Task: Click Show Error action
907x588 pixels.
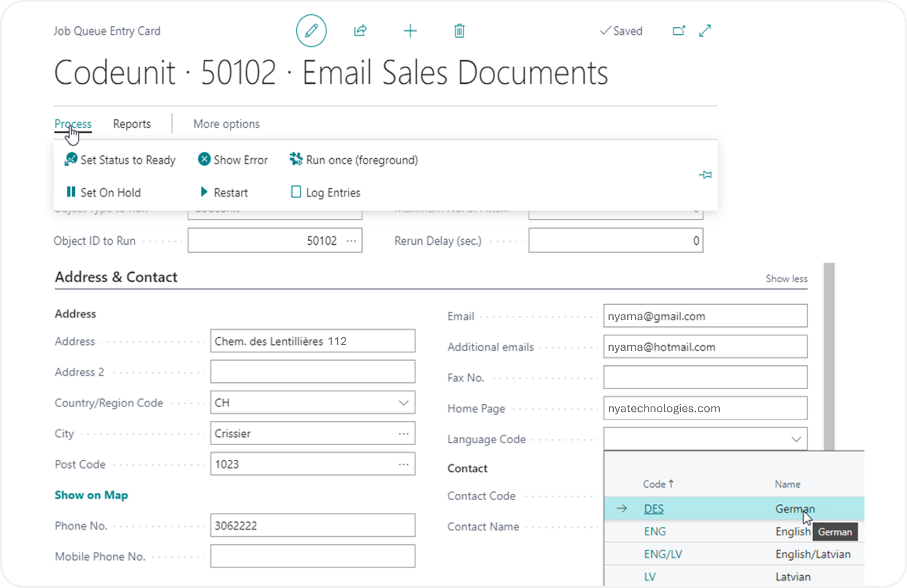Action: 233,160
